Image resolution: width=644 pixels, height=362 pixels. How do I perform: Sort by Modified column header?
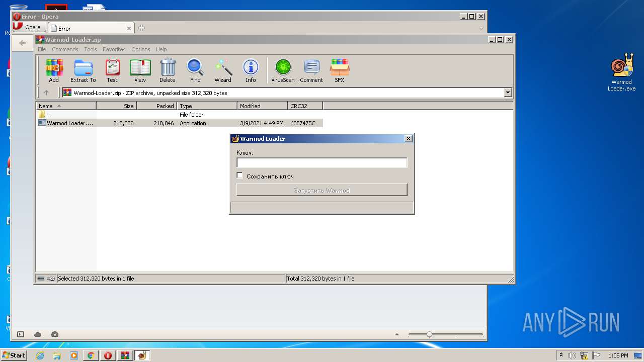(x=262, y=106)
